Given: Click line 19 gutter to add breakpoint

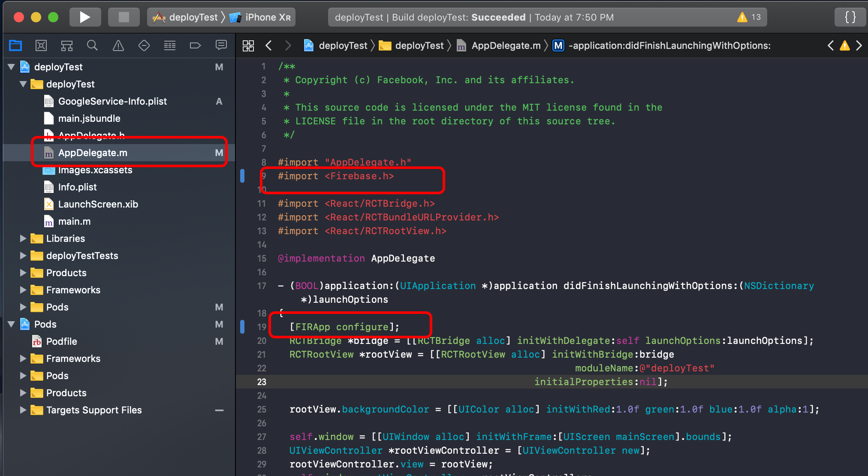Looking at the screenshot, I should coord(262,327).
